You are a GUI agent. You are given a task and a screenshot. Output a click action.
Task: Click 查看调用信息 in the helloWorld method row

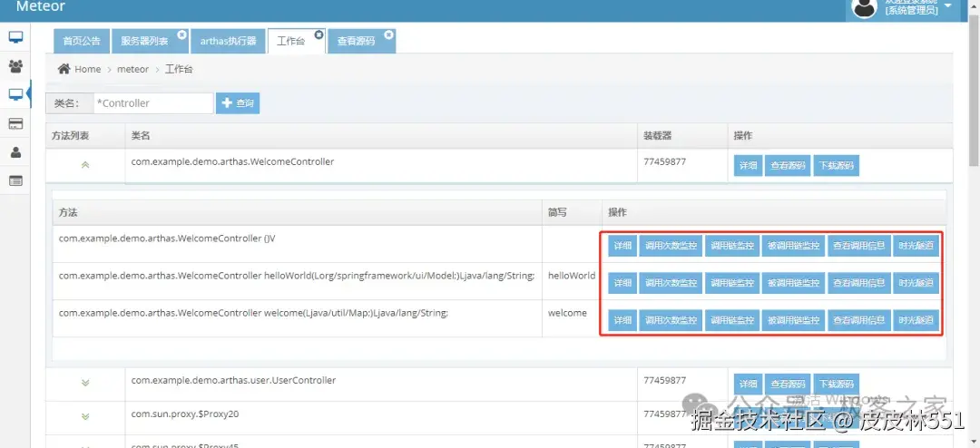pyautogui.click(x=858, y=283)
